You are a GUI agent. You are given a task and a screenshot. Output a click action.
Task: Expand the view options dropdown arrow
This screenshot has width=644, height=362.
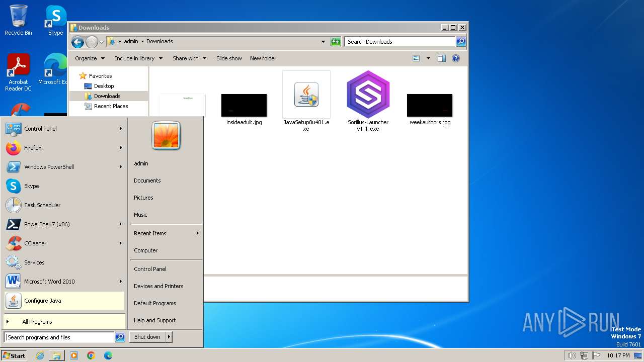click(x=428, y=58)
